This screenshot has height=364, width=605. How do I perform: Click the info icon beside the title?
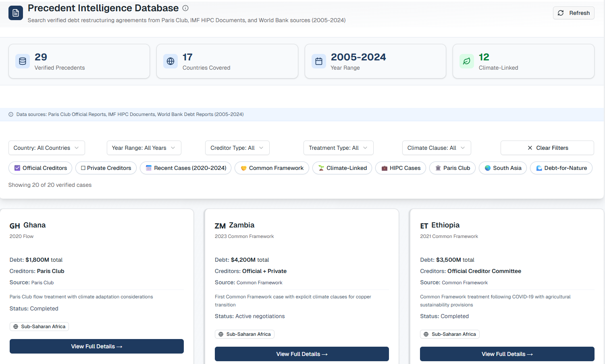click(185, 8)
